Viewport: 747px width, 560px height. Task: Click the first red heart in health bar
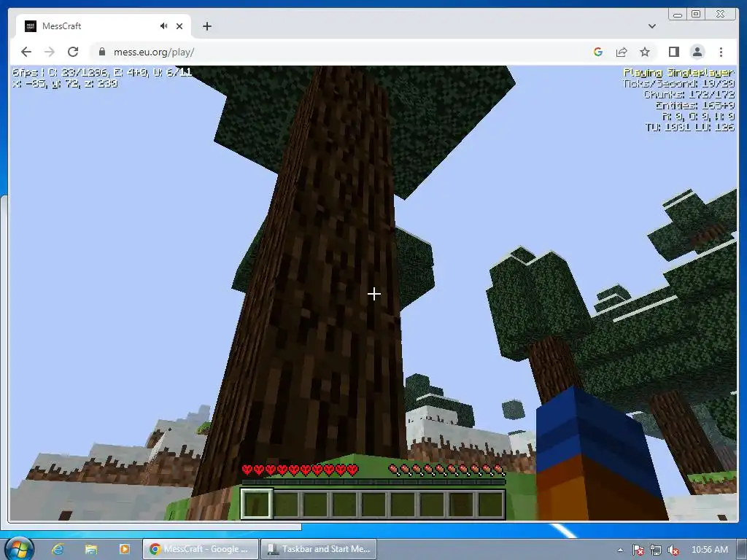(247, 470)
